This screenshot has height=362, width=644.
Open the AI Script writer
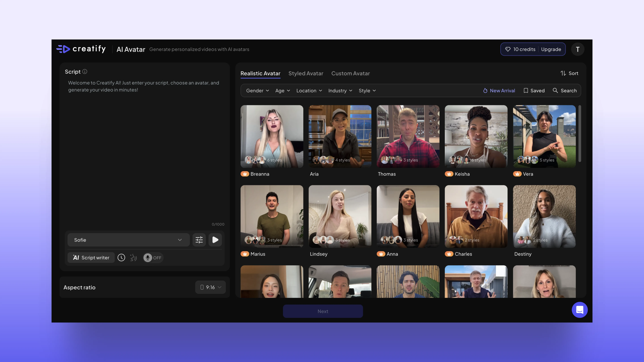click(x=91, y=258)
